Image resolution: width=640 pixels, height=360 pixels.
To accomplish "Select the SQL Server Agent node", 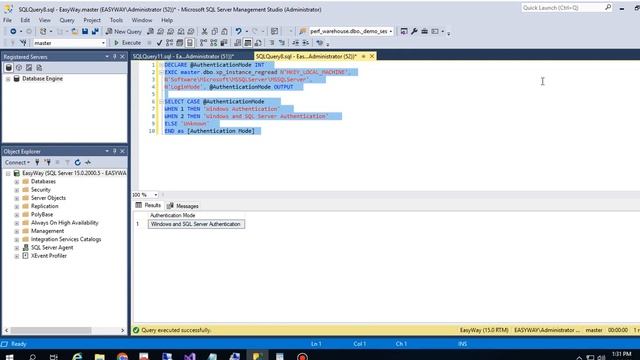I will (x=52, y=247).
